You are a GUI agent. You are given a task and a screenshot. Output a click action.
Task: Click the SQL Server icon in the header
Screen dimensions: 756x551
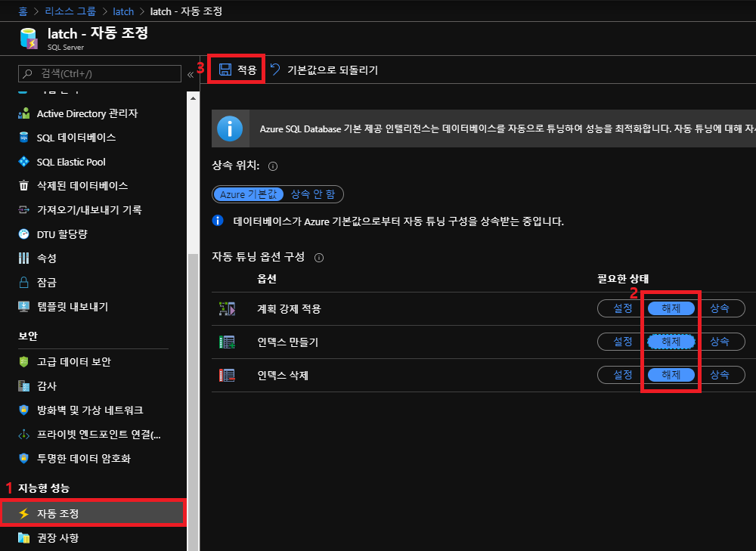(29, 39)
